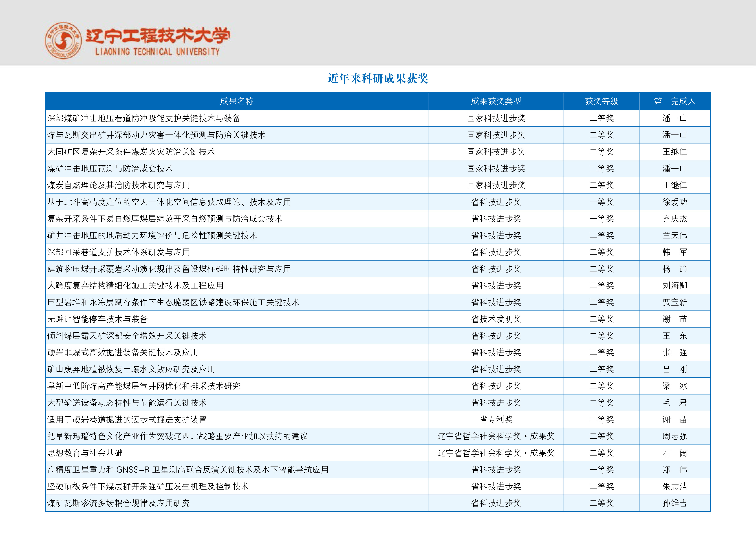Click row 复杂开采条件下易自燃厚煤层综放开采
The height and width of the screenshot is (557, 756).
(378, 219)
